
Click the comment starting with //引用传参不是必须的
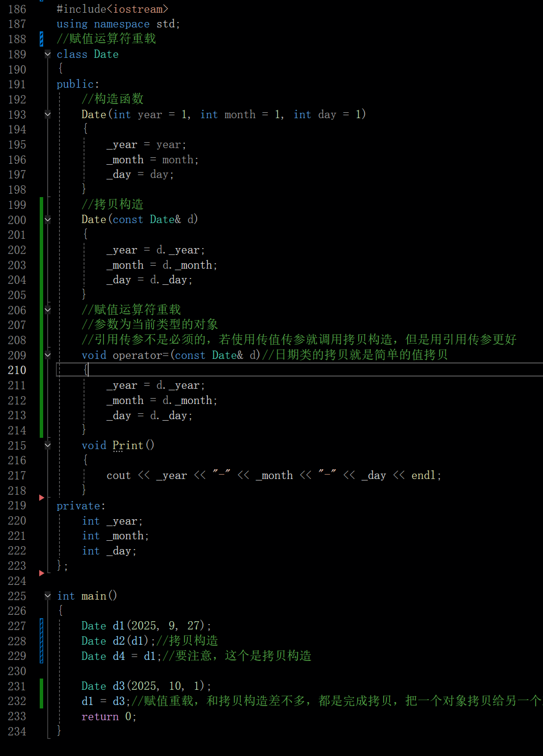tap(299, 340)
